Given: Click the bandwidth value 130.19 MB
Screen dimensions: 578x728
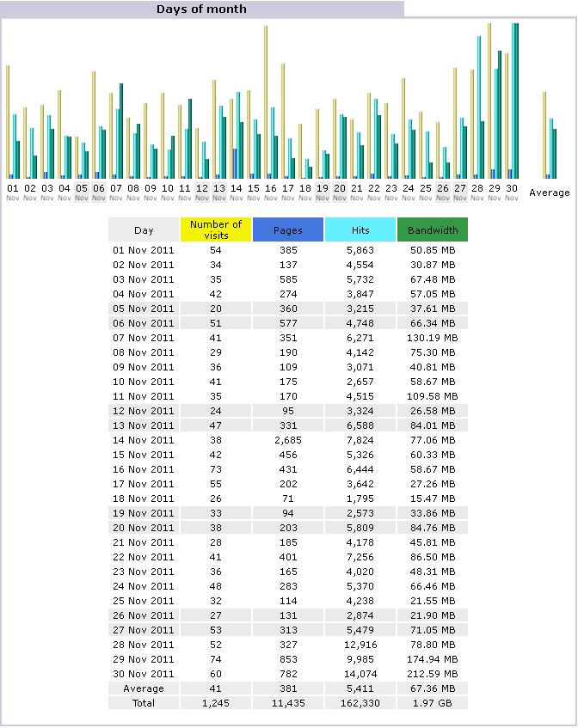Looking at the screenshot, I should [433, 338].
